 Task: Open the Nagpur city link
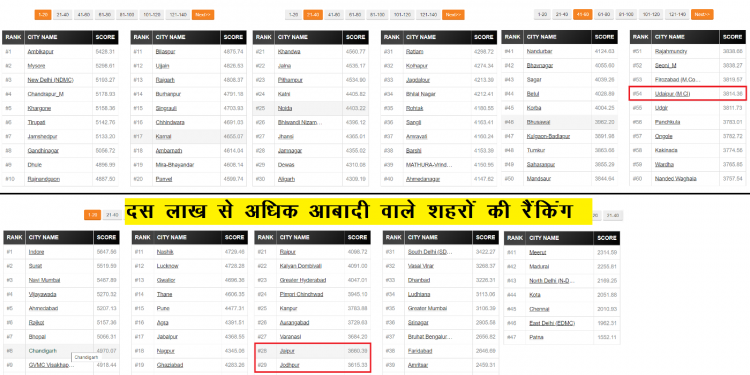(x=165, y=351)
